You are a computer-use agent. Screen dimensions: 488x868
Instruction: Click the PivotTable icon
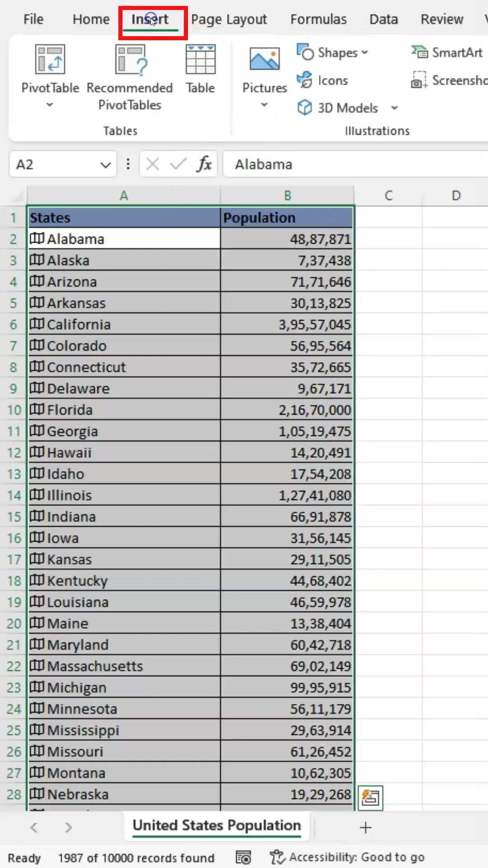50,60
